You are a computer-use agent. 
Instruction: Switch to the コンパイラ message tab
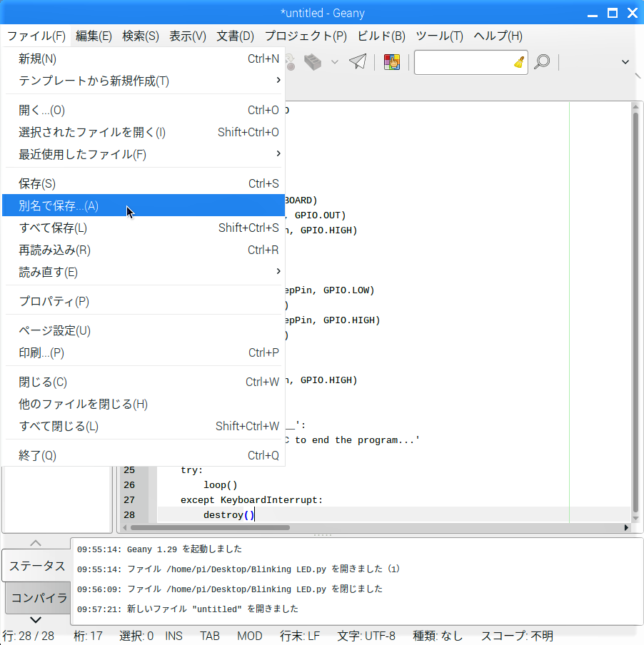pyautogui.click(x=39, y=597)
